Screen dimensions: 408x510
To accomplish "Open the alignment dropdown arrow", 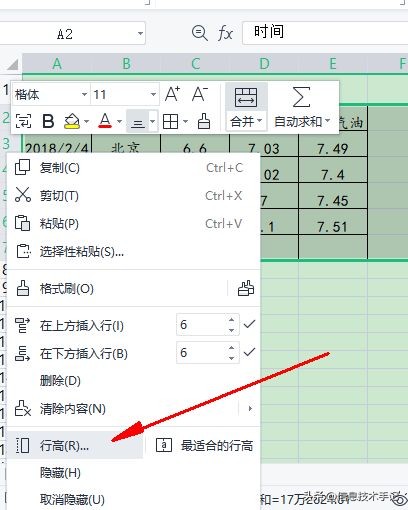I will 153,121.
